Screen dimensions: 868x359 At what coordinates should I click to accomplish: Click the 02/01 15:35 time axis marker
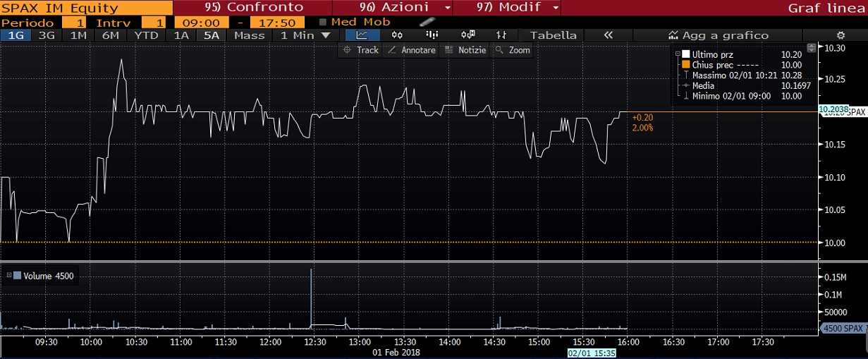coord(592,351)
